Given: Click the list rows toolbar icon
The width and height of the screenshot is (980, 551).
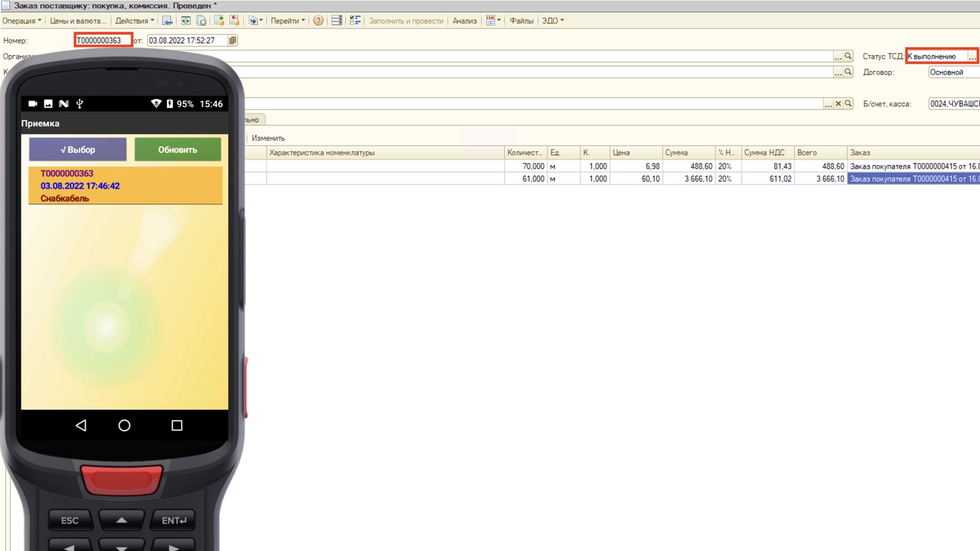Looking at the screenshot, I should click(x=337, y=21).
